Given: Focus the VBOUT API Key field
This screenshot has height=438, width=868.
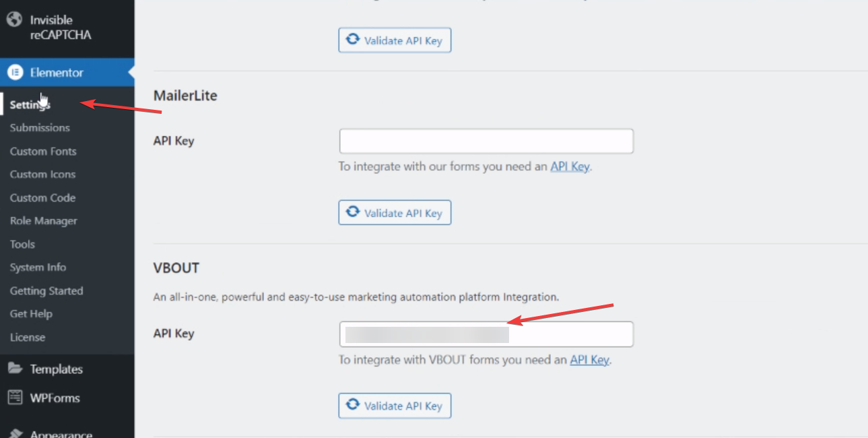Looking at the screenshot, I should (x=486, y=334).
